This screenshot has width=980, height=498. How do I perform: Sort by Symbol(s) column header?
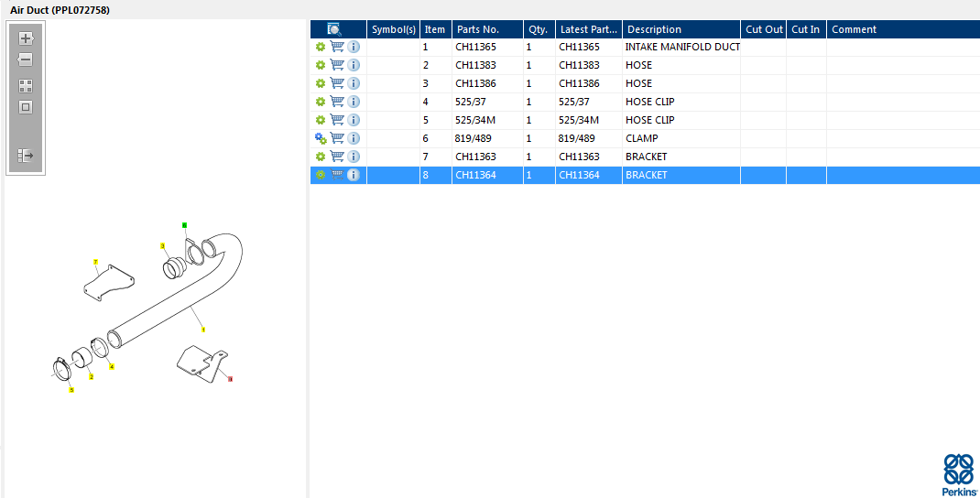pos(393,29)
